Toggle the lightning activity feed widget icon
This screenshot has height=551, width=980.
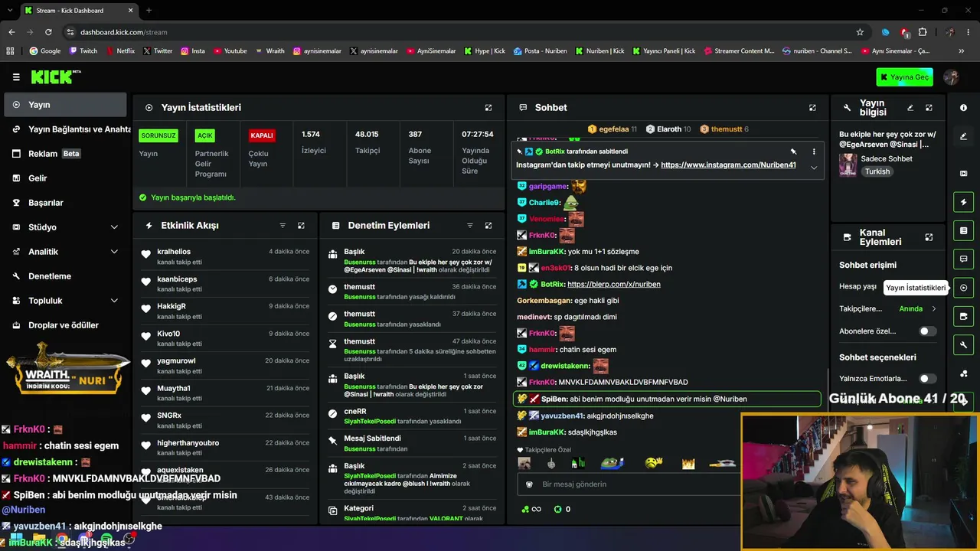963,202
